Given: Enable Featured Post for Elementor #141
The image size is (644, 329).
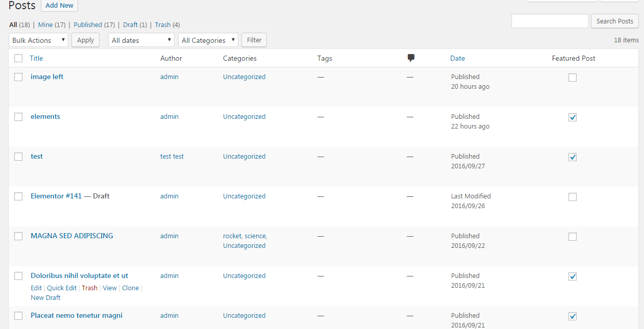Looking at the screenshot, I should [x=573, y=197].
